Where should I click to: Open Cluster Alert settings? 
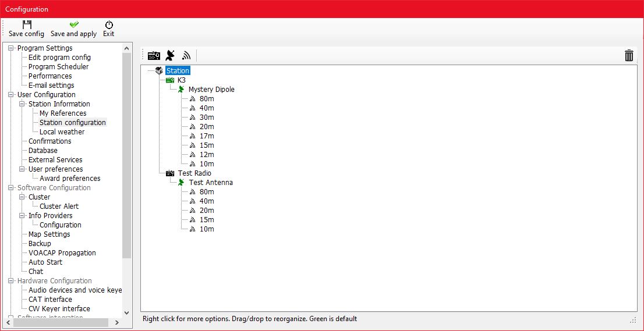click(59, 207)
